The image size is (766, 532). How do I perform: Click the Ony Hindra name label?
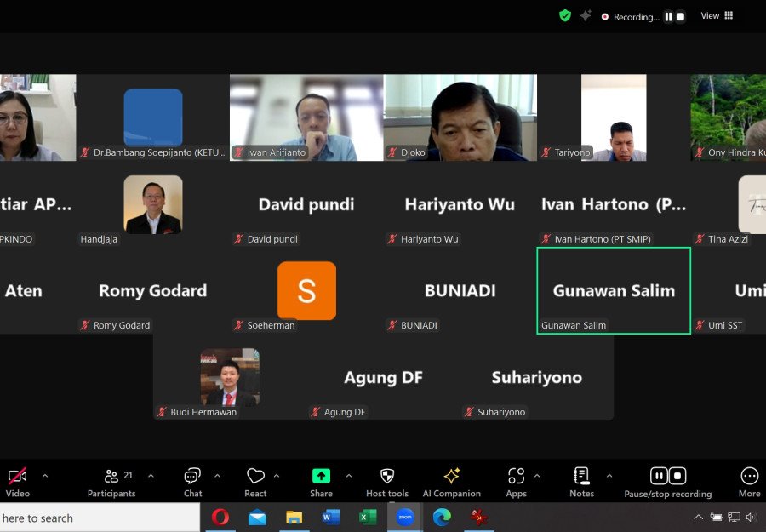(x=737, y=152)
